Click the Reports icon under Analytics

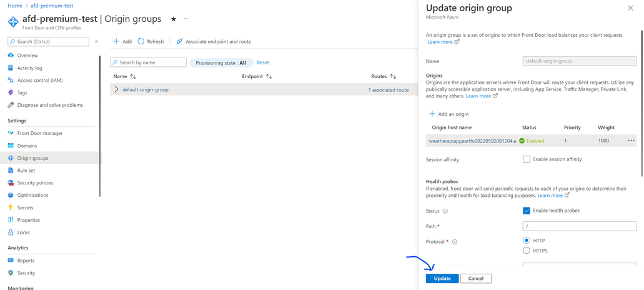pyautogui.click(x=11, y=261)
